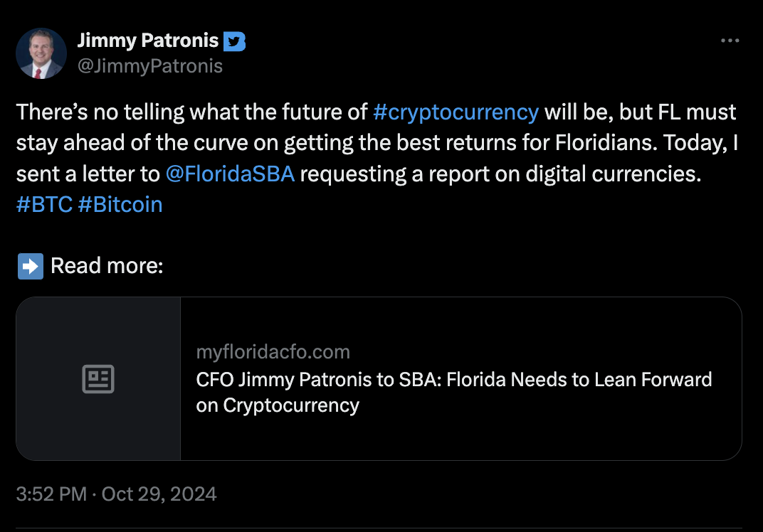The width and height of the screenshot is (763, 532).
Task: Open the #Bitcoin hashtag
Action: [x=120, y=205]
